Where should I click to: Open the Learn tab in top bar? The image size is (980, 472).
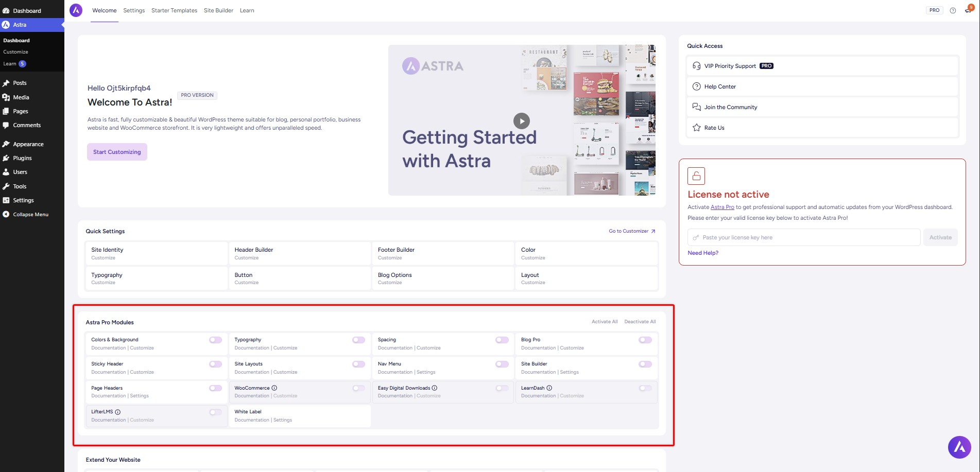(247, 10)
